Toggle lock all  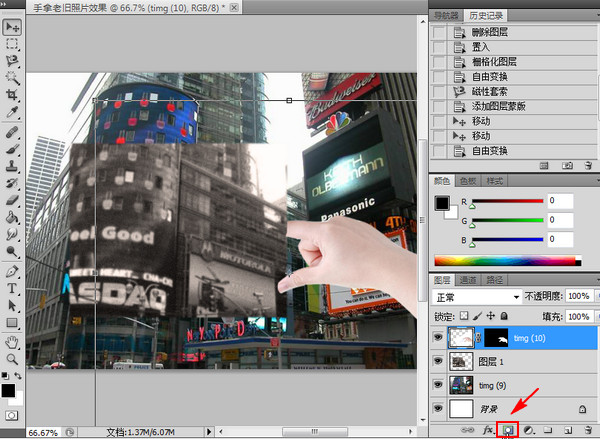pyautogui.click(x=504, y=316)
